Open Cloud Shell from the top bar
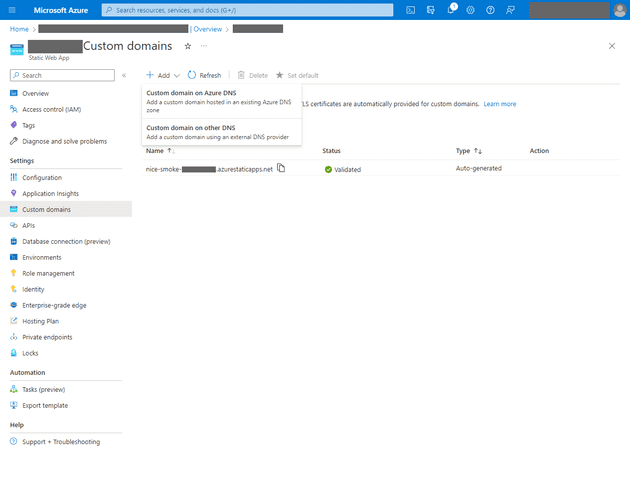Image resolution: width=630 pixels, height=483 pixels. [410, 10]
